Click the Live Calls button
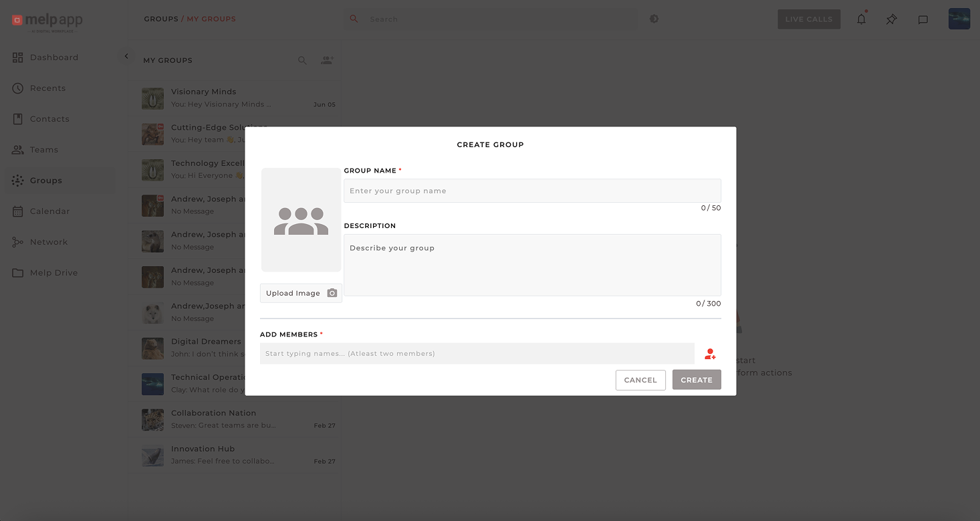The height and width of the screenshot is (521, 980). 808,19
